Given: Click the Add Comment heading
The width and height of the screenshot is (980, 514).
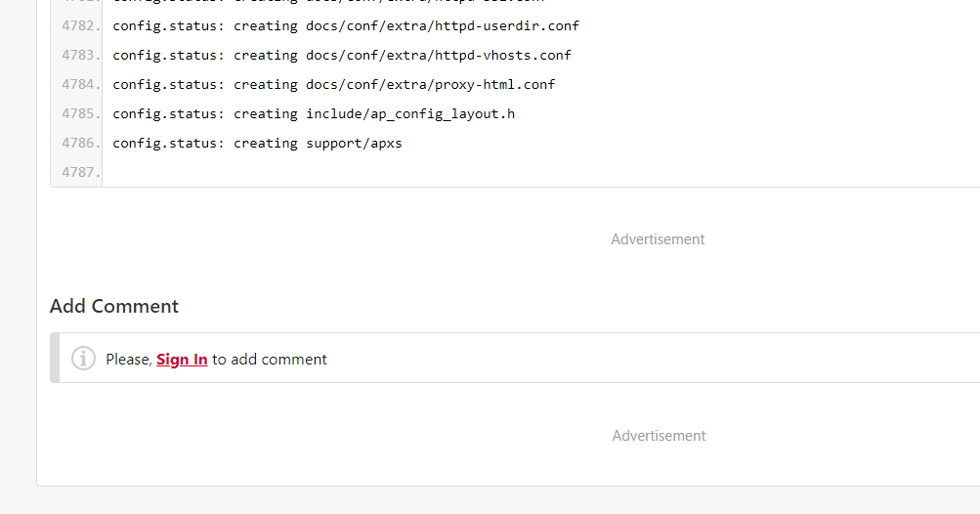Looking at the screenshot, I should point(114,306).
